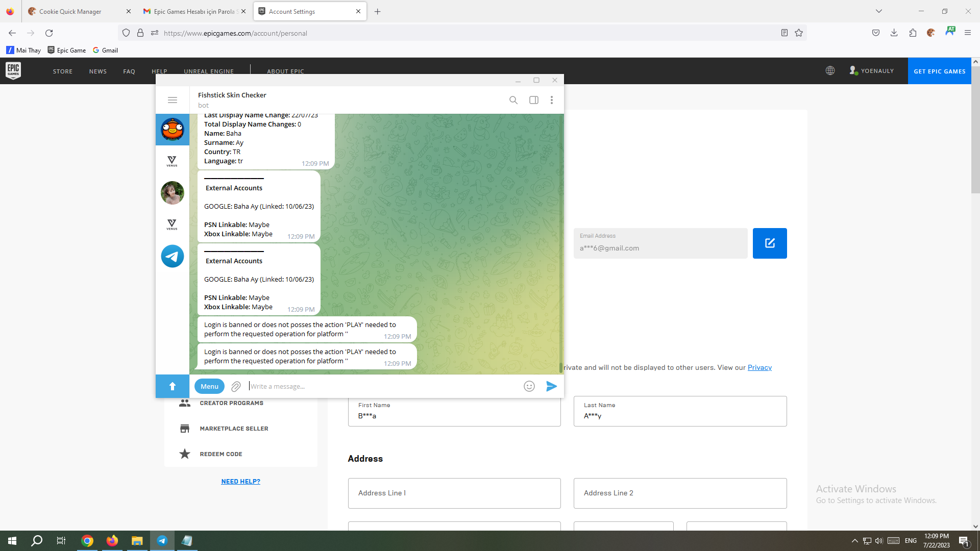Open first Venus chat in sidebar
The height and width of the screenshot is (551, 980).
[172, 161]
